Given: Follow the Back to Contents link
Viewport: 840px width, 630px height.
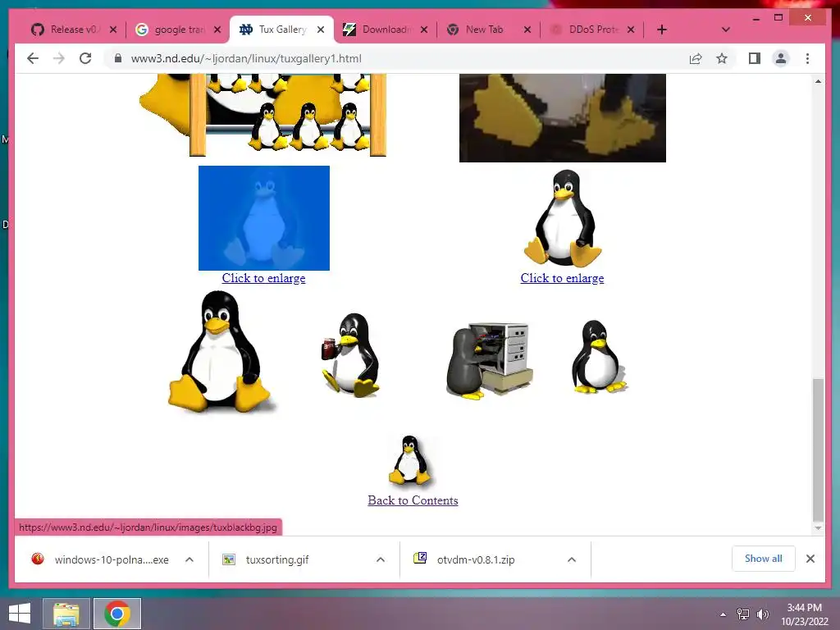Looking at the screenshot, I should pyautogui.click(x=413, y=500).
